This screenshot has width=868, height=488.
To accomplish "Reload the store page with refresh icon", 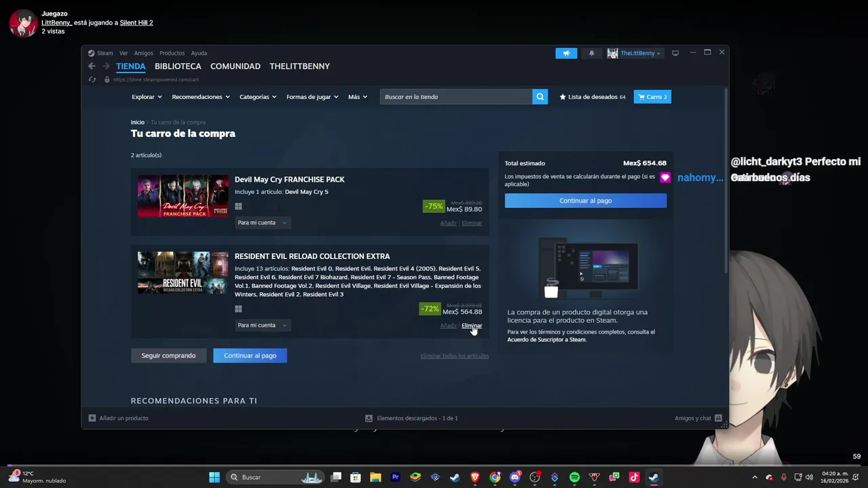I will coord(92,79).
